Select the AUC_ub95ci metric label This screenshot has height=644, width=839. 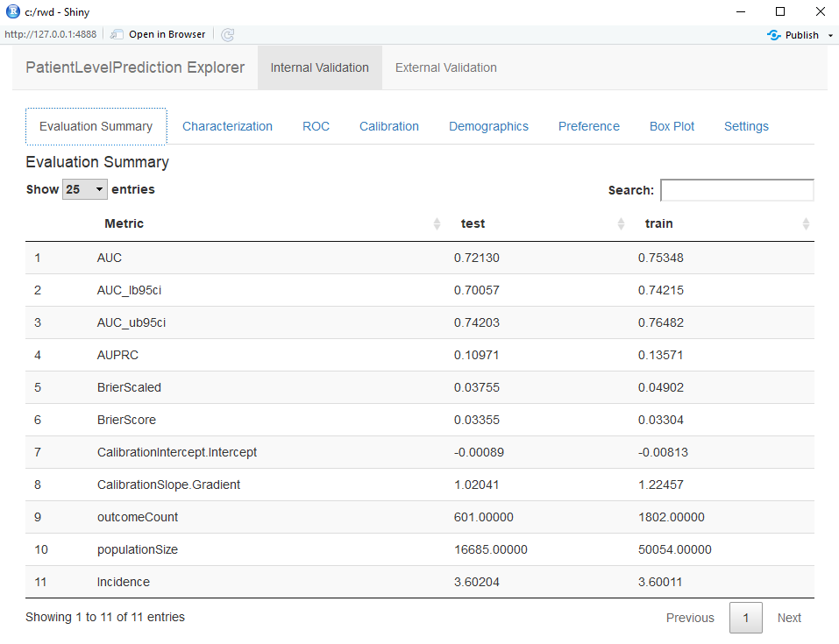pyautogui.click(x=132, y=322)
